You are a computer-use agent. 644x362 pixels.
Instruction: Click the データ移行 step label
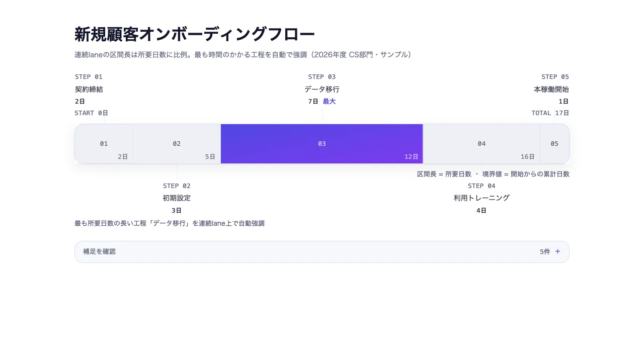pos(322,89)
